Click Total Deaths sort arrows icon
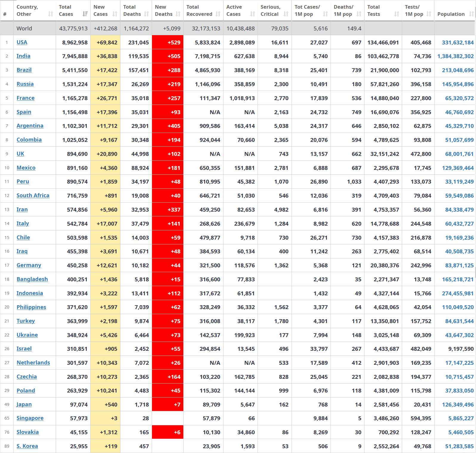476x453 pixels. point(146,14)
